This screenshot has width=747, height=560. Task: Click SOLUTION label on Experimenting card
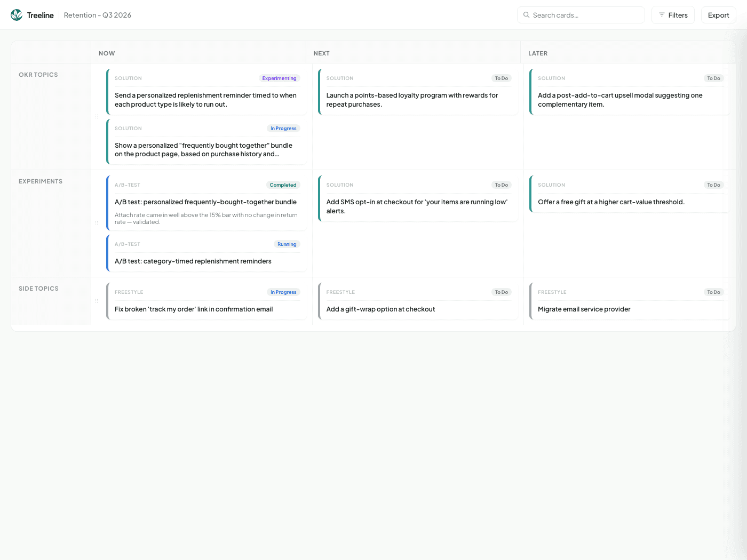128,78
